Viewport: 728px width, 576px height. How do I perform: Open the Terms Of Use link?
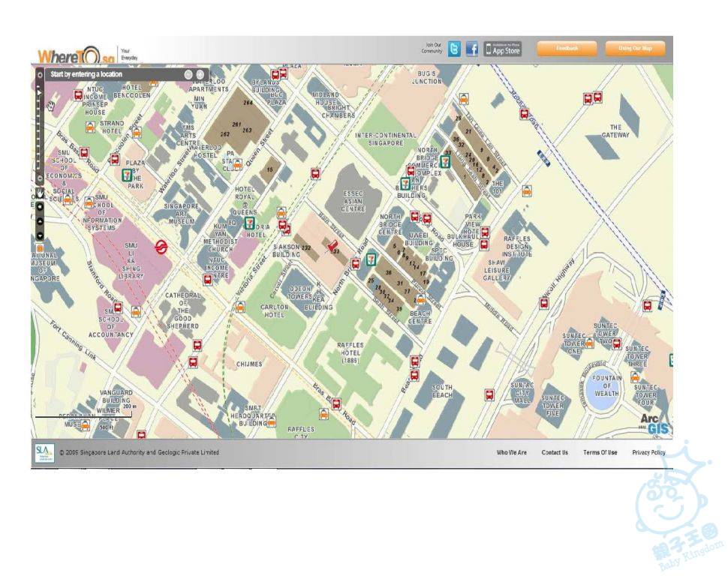point(600,453)
